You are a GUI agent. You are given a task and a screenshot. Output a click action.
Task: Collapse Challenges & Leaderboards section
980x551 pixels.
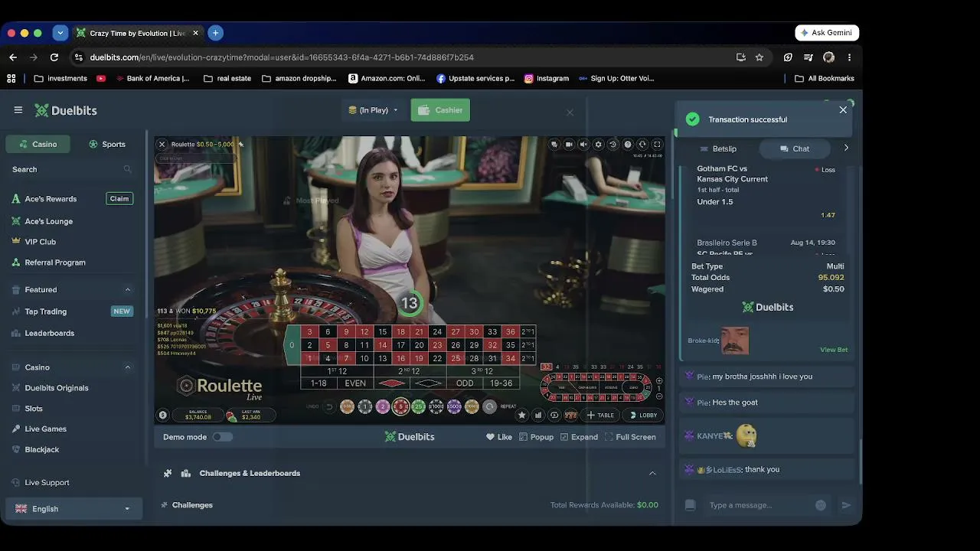tap(652, 473)
